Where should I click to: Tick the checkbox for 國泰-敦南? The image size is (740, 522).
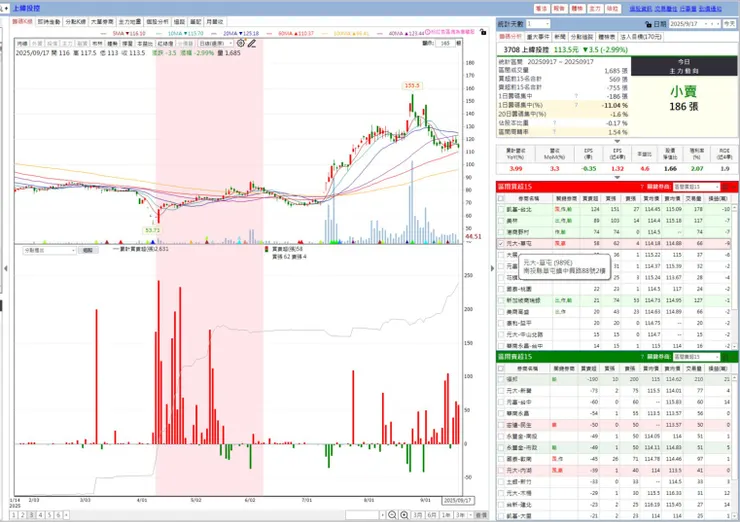coord(501,459)
